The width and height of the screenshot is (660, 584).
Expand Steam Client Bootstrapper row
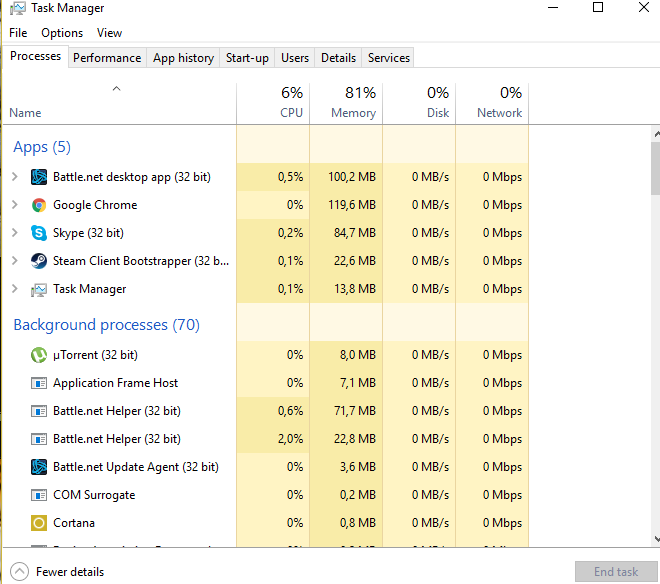click(15, 261)
